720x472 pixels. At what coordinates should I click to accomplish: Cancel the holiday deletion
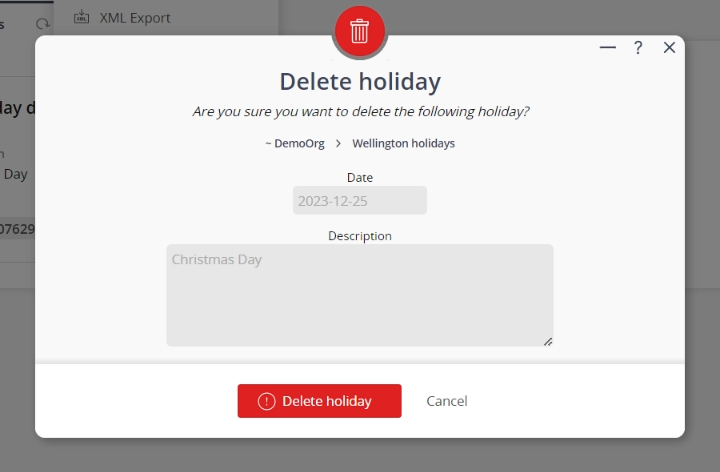pyautogui.click(x=447, y=401)
